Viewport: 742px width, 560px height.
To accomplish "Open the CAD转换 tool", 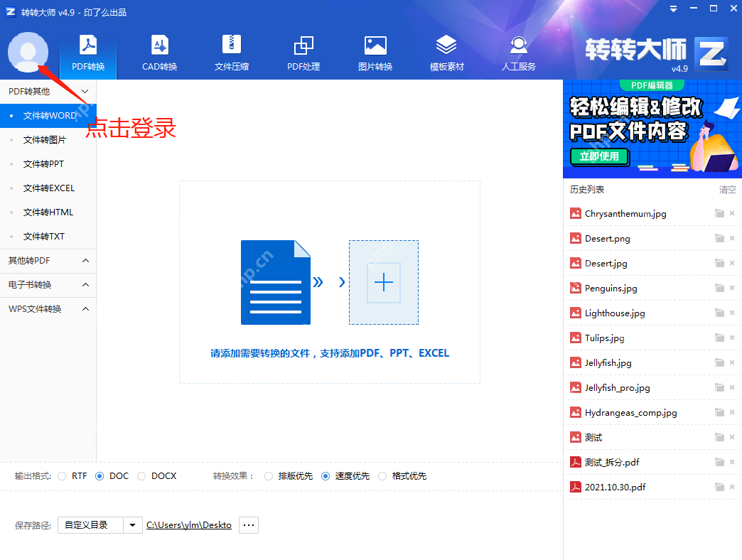I will coord(159,51).
